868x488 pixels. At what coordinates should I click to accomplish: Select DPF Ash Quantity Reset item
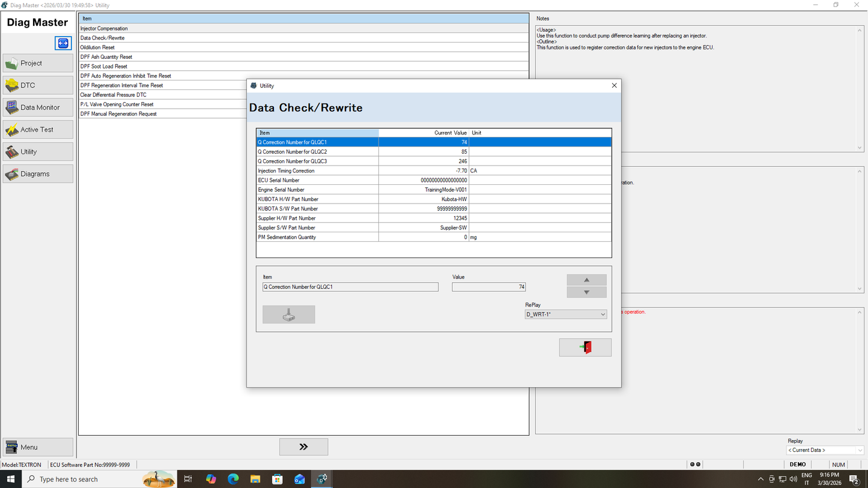(x=303, y=57)
